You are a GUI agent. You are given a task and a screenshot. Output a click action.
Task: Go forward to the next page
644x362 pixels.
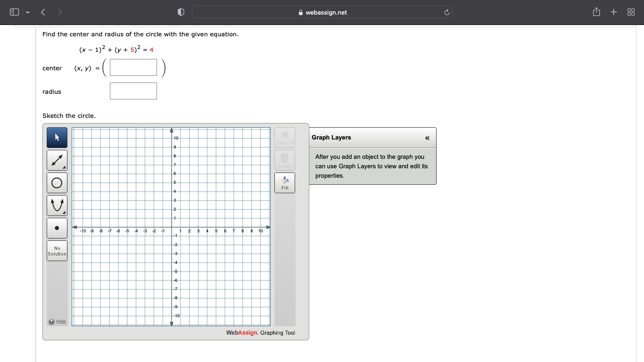click(x=59, y=12)
